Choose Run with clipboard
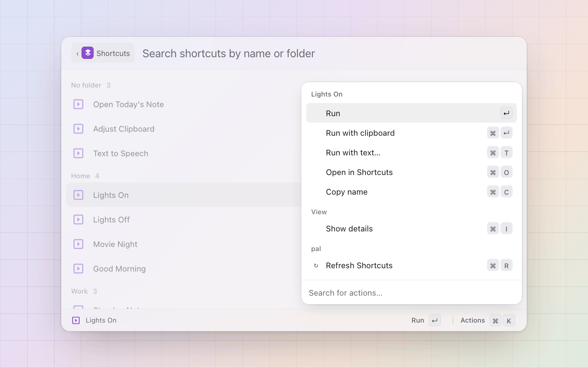588x368 pixels. pyautogui.click(x=412, y=133)
